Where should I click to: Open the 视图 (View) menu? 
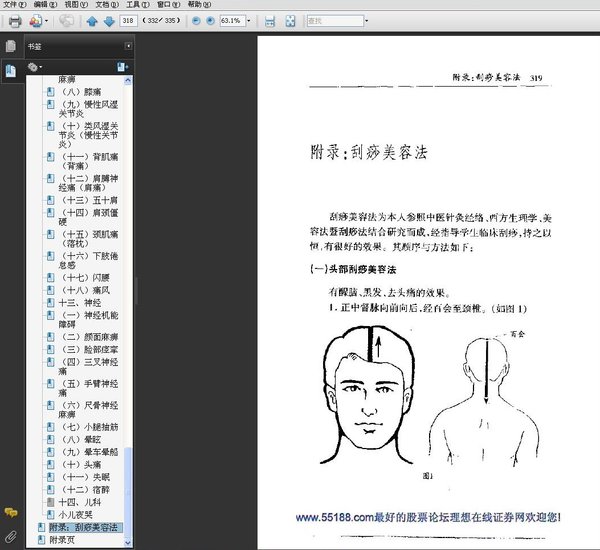click(x=76, y=4)
